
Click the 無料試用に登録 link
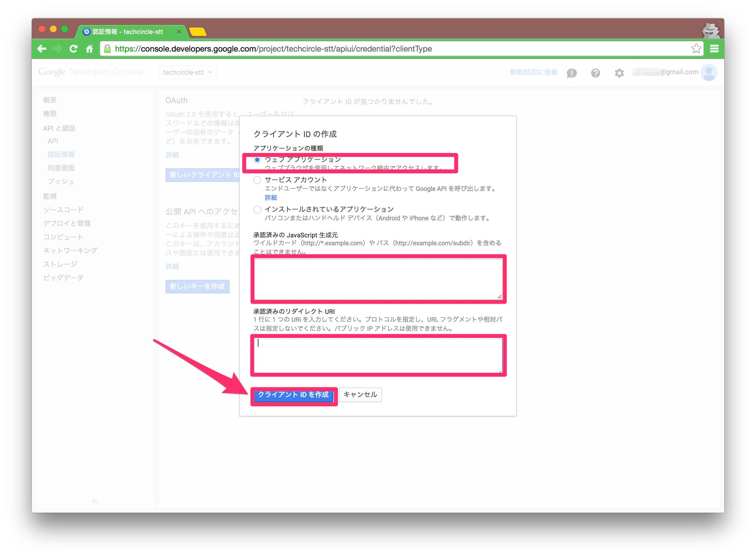point(534,72)
